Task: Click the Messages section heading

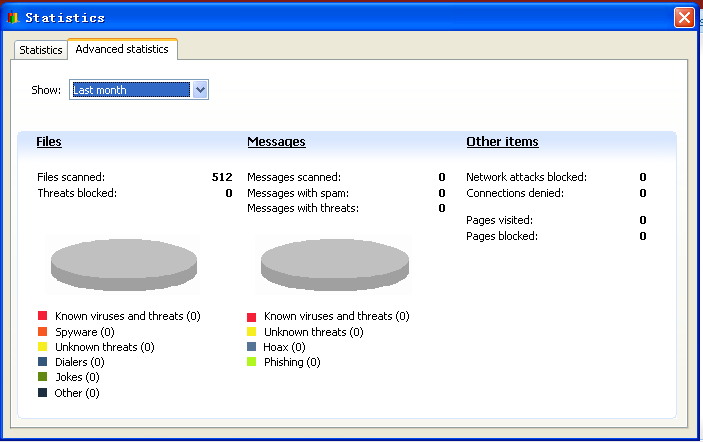Action: [276, 142]
